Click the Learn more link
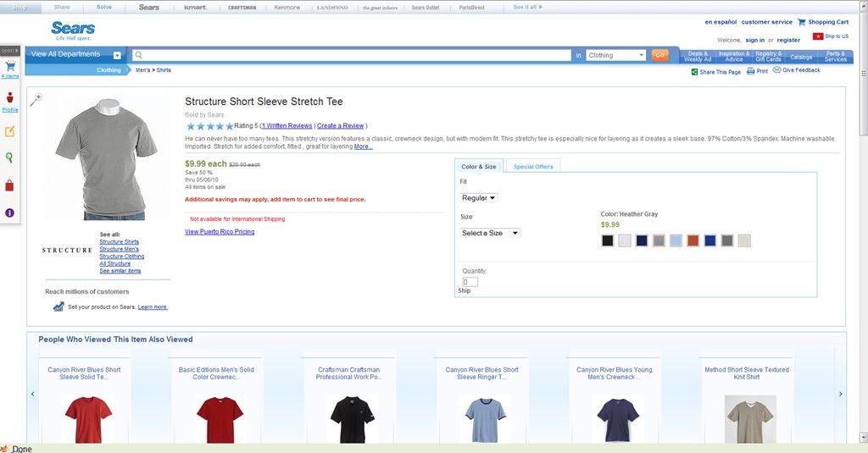This screenshot has width=868, height=453. [153, 307]
